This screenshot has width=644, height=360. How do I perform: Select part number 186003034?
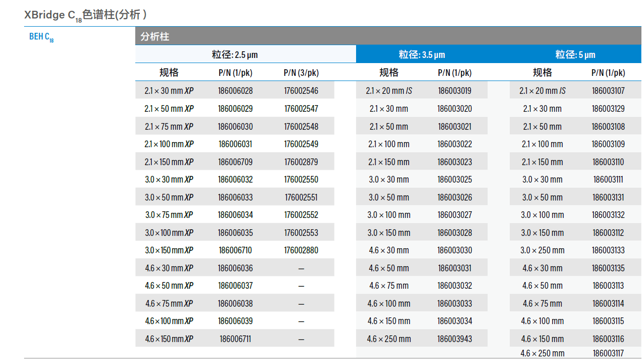(454, 321)
